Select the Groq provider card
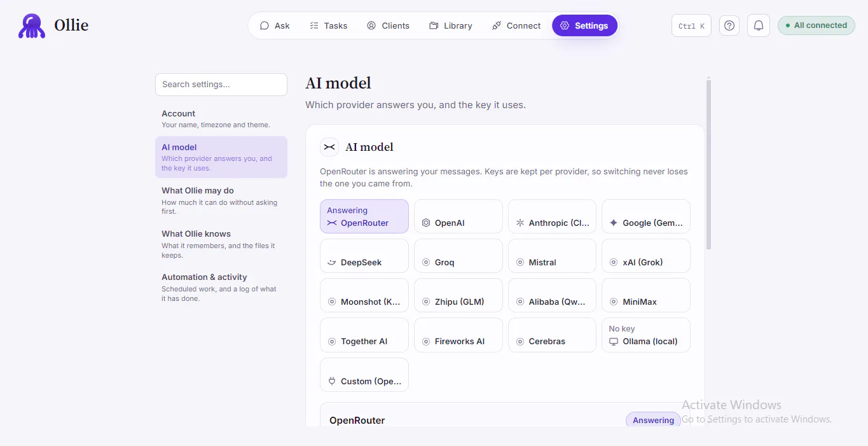This screenshot has width=868, height=446. click(x=458, y=256)
